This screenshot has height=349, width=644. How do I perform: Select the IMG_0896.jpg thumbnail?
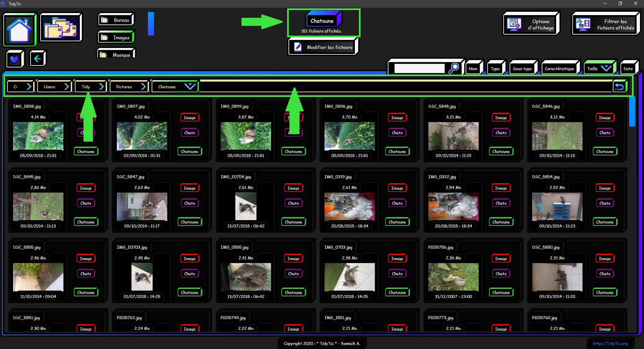[350, 136]
